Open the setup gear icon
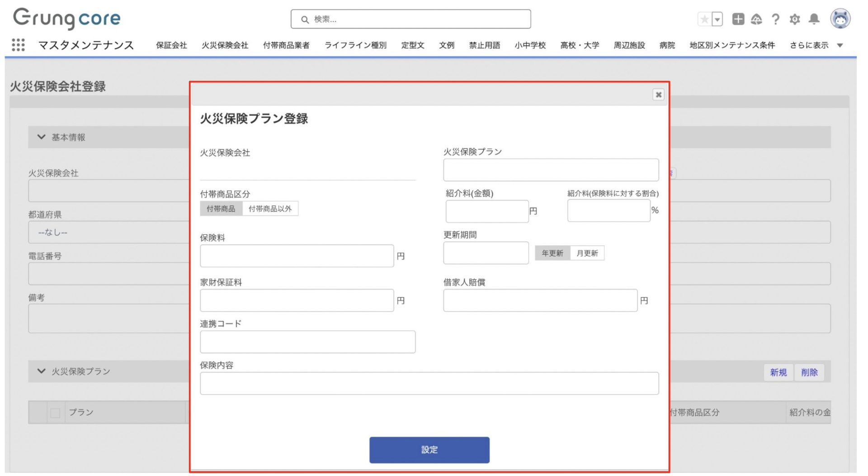Screen dimensions: 868x476 [794, 19]
